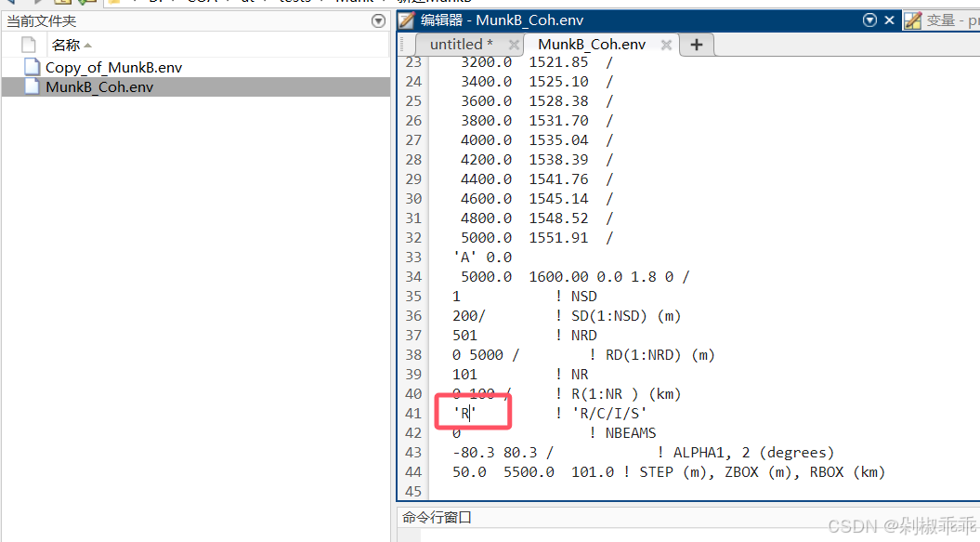Click the value '101' on line 39
Screen dimensions: 980x542
(x=465, y=375)
